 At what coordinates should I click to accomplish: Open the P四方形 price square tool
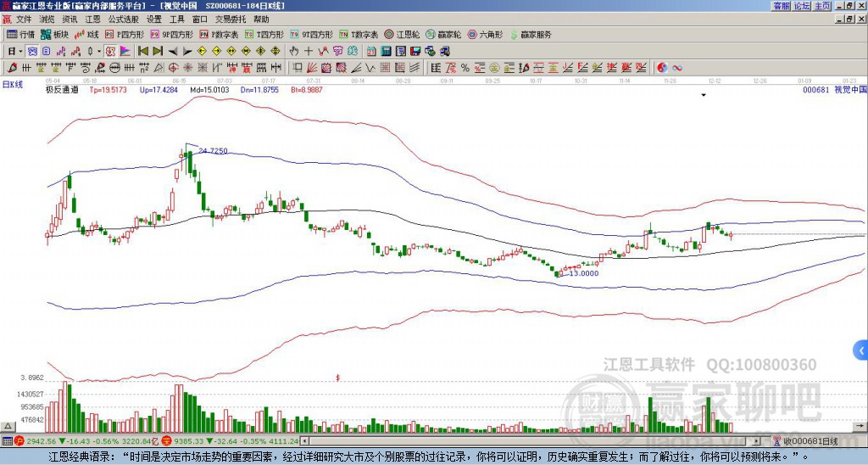125,34
